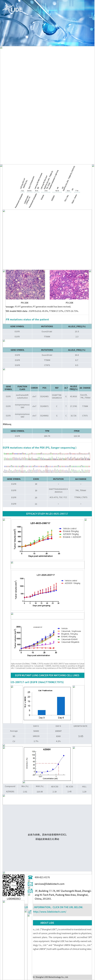This screenshot has height=980, width=105.
Task: Select the CV value 4.2%
Action: coord(58,741)
